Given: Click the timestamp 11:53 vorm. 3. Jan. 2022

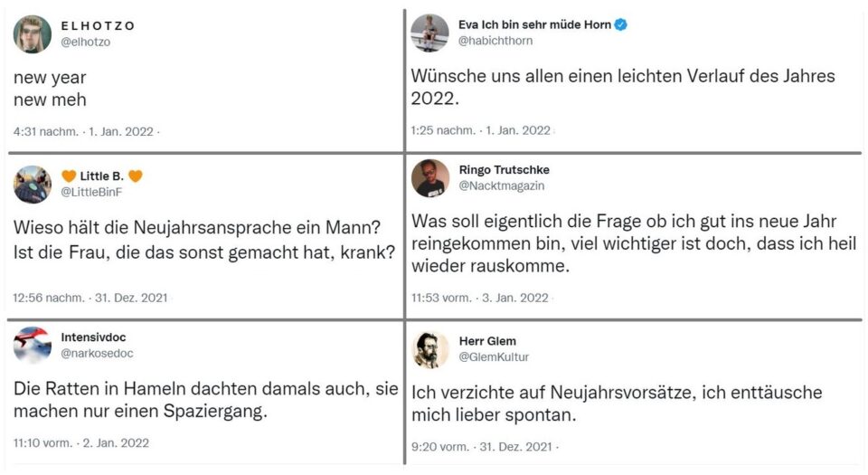Looking at the screenshot, I should pyautogui.click(x=480, y=298).
